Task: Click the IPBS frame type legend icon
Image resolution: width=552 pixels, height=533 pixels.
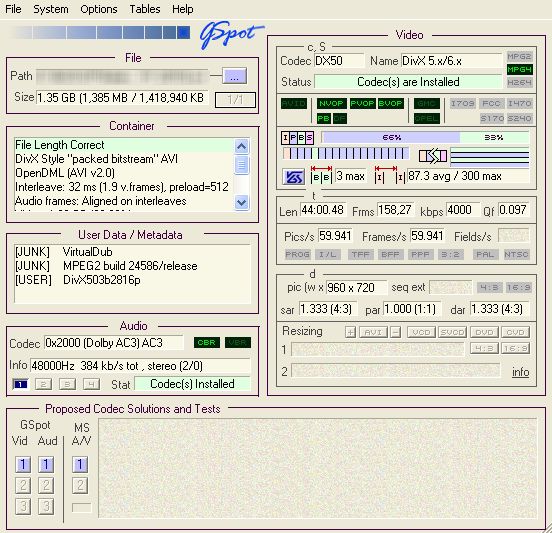Action: (x=297, y=138)
